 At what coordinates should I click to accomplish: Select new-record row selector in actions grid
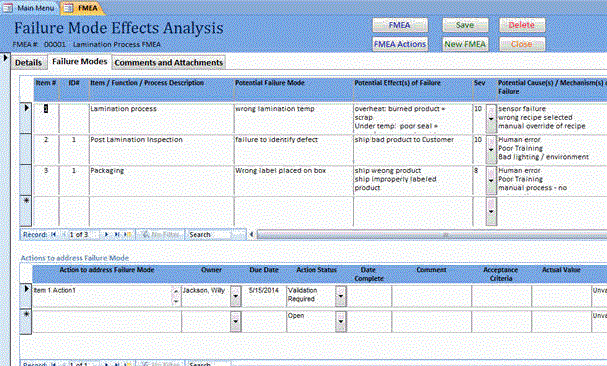[x=26, y=321]
